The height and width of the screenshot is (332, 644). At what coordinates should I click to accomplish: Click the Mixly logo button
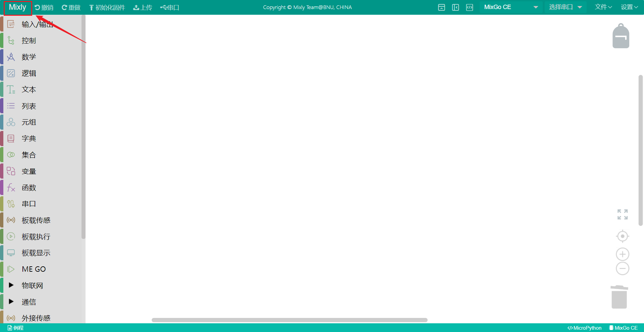[17, 7]
